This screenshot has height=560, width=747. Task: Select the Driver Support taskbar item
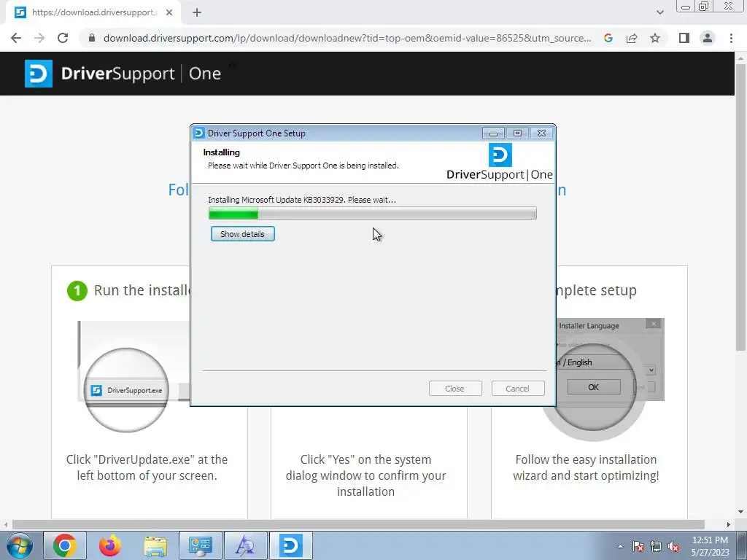(290, 545)
